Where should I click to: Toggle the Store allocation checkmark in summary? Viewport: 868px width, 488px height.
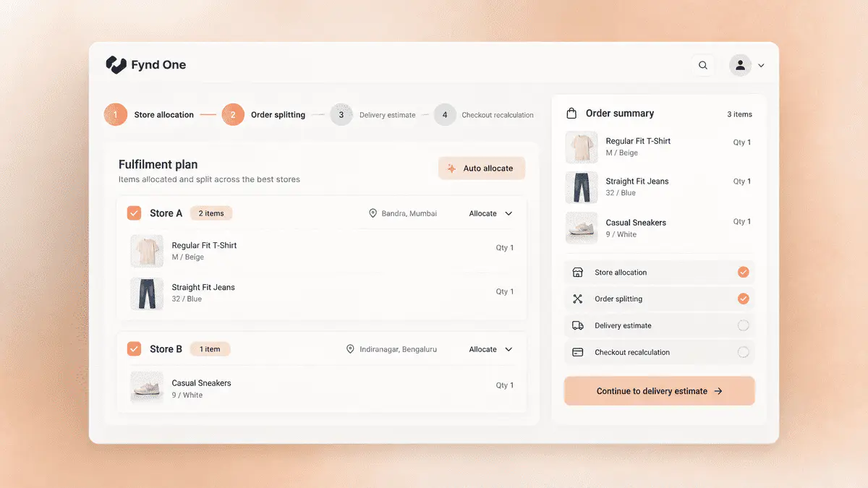tap(743, 273)
